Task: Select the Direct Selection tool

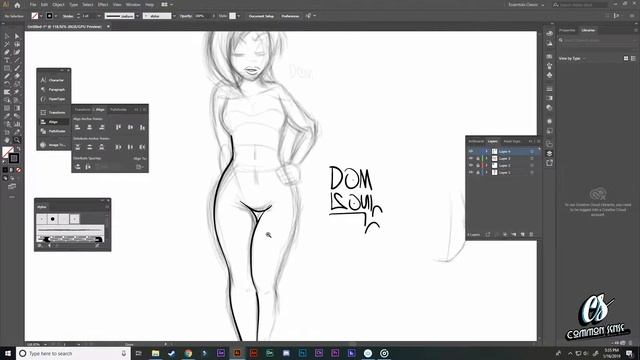Action: pos(17,36)
